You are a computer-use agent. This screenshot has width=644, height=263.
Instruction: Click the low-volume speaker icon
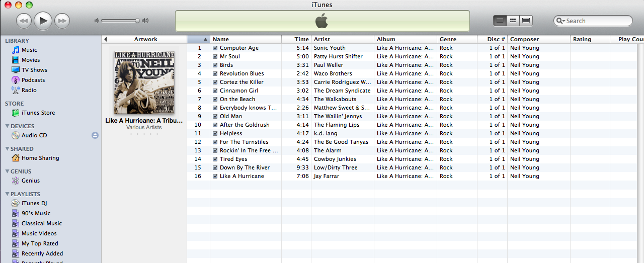click(x=97, y=21)
